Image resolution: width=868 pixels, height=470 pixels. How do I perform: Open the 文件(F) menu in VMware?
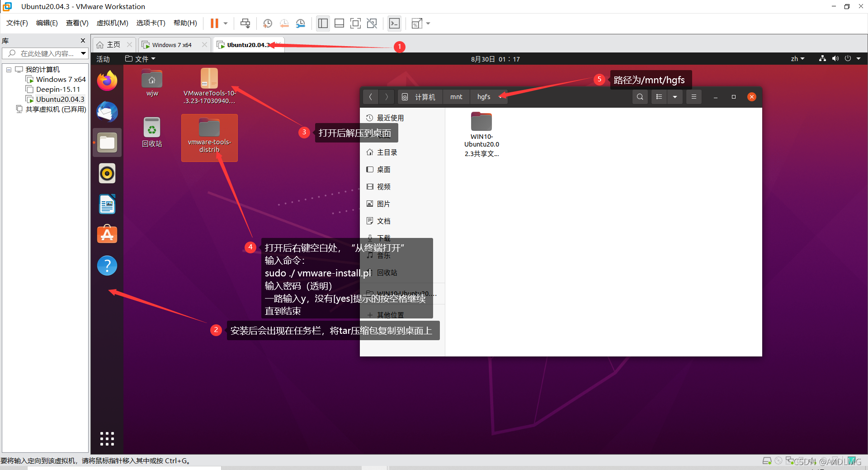click(x=17, y=23)
